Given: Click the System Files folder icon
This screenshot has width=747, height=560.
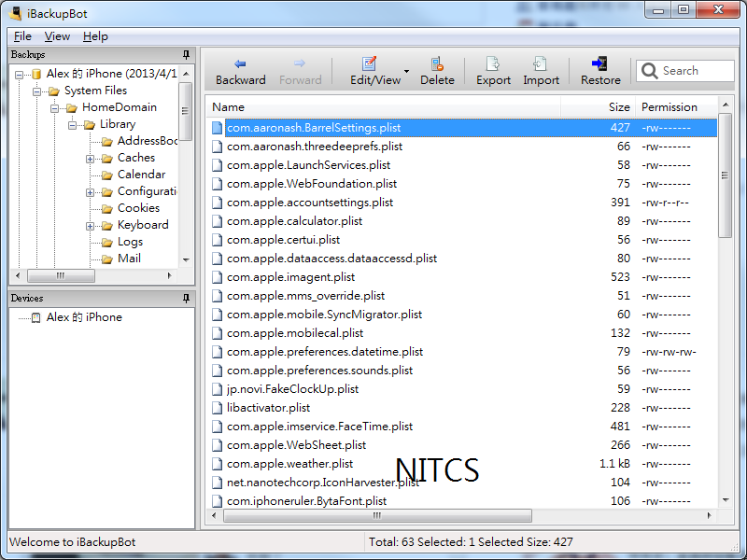Looking at the screenshot, I should click(x=54, y=91).
